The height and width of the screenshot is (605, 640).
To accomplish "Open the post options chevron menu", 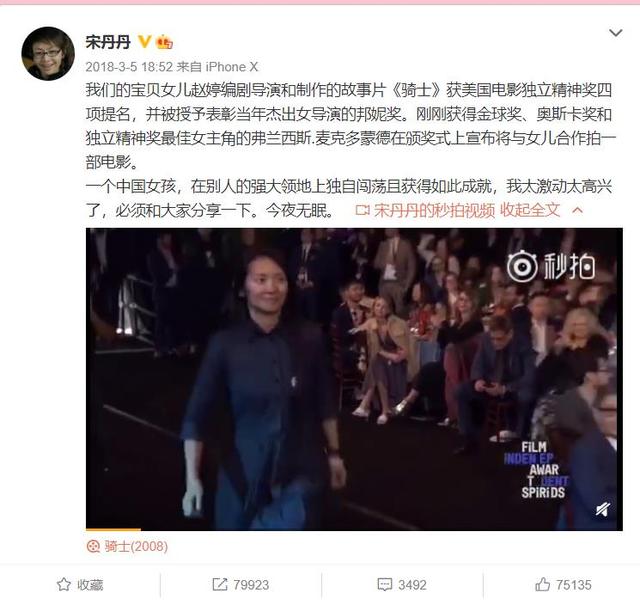I will [x=616, y=33].
